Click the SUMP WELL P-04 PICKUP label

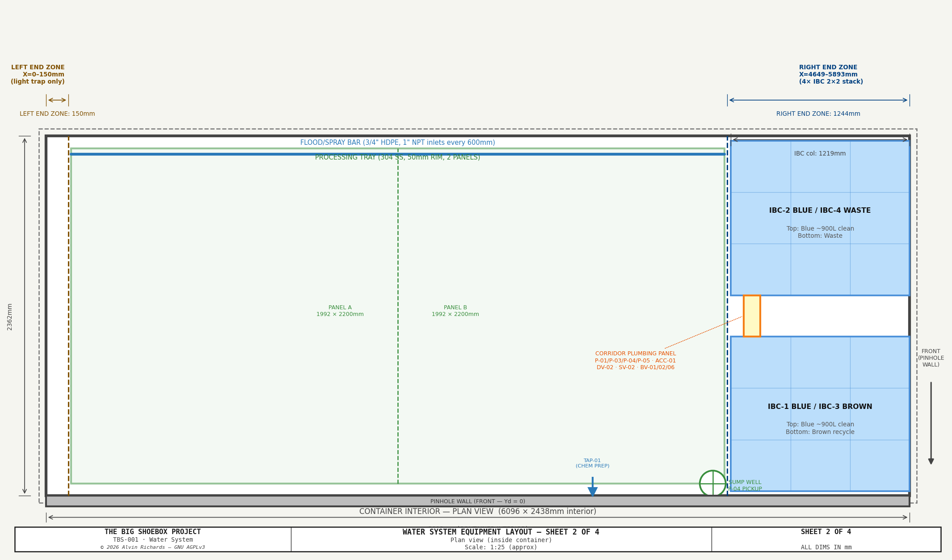pos(745,486)
